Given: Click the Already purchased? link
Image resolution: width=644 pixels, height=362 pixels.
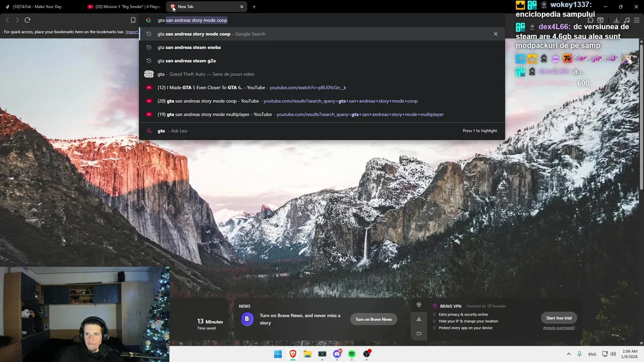Looking at the screenshot, I should point(559,328).
